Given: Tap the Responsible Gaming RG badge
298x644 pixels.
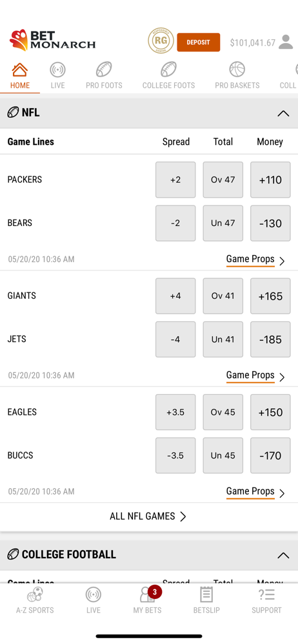Looking at the screenshot, I should (161, 41).
